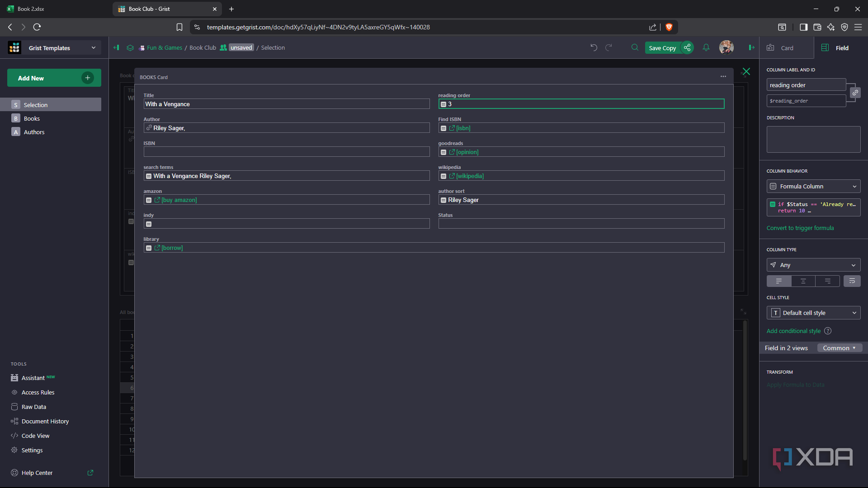
Task: Select center text alignment
Action: pyautogui.click(x=803, y=281)
